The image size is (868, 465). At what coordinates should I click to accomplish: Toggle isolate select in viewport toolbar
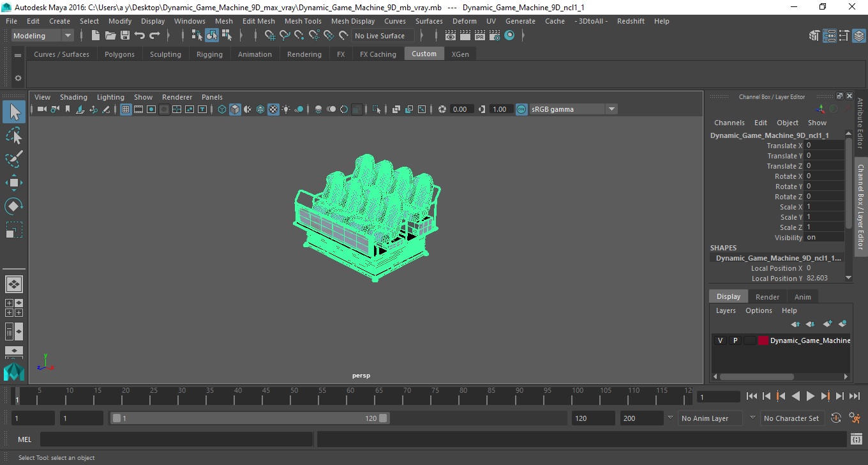(377, 109)
